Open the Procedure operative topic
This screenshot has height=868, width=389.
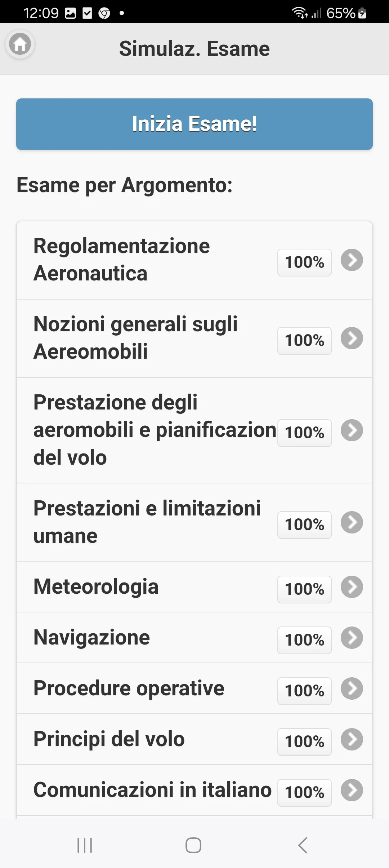pyautogui.click(x=129, y=688)
